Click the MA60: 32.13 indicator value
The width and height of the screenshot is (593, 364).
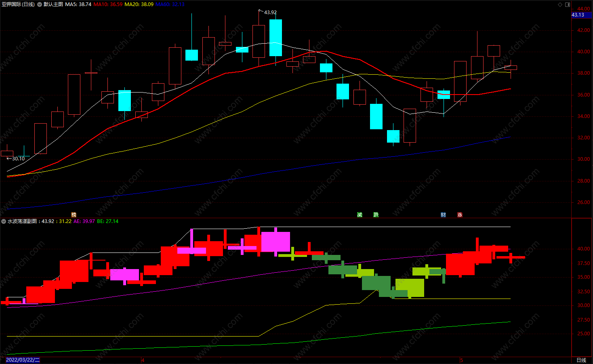pyautogui.click(x=170, y=4)
